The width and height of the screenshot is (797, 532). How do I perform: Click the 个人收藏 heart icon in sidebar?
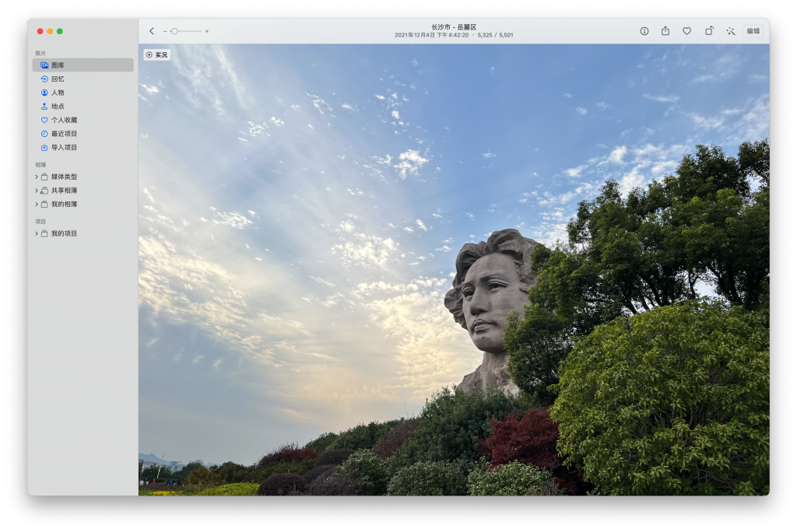point(44,120)
